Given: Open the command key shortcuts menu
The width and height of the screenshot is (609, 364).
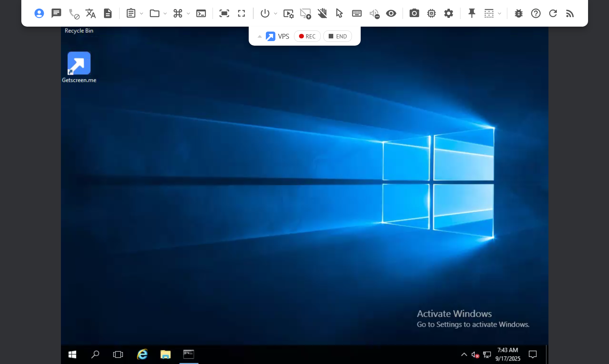Looking at the screenshot, I should 177,13.
